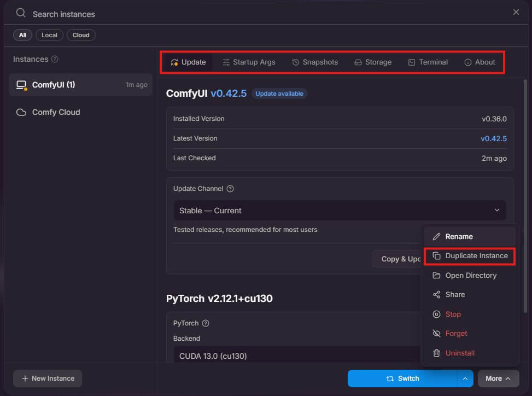Viewport: 532px width, 396px height.
Task: Open the About tab
Action: pyautogui.click(x=480, y=62)
